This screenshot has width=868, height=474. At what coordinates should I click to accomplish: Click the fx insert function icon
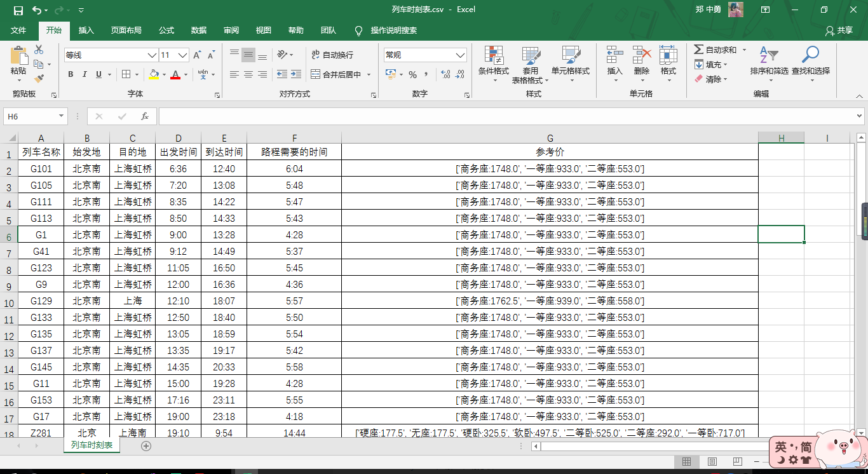145,116
